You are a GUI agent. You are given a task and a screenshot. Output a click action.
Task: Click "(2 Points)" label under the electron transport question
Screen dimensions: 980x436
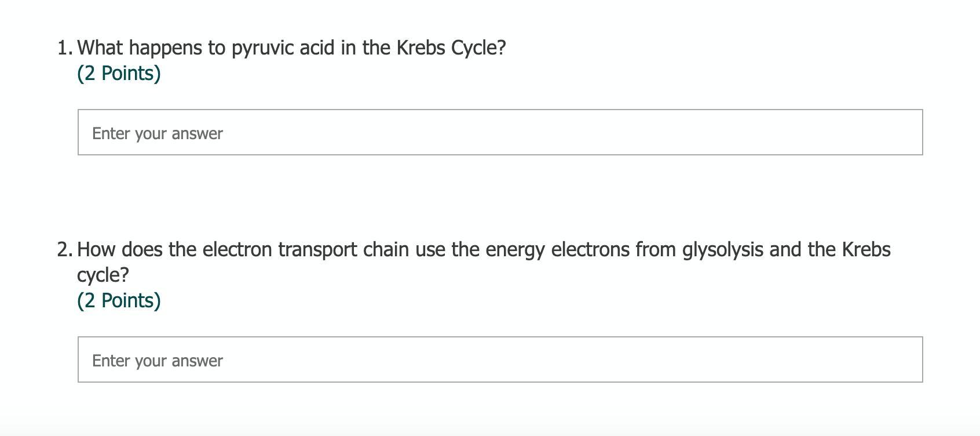point(119,301)
